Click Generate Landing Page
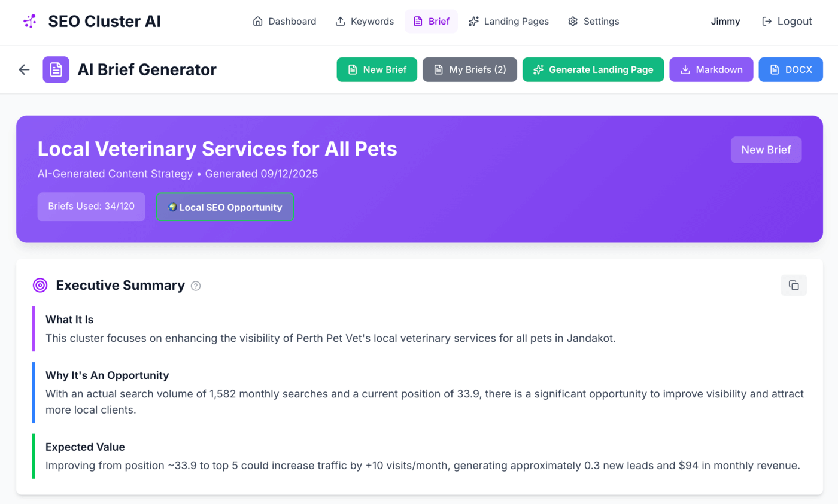The width and height of the screenshot is (838, 504). (593, 69)
